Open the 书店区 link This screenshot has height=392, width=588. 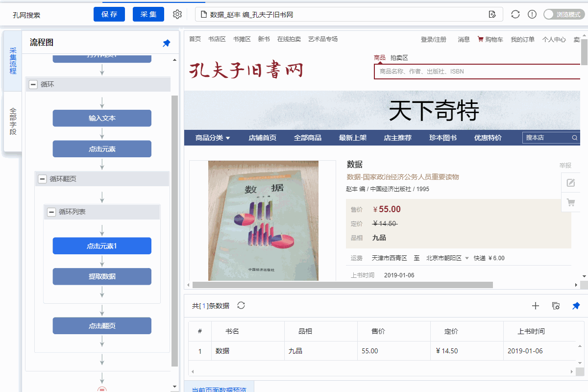point(217,39)
